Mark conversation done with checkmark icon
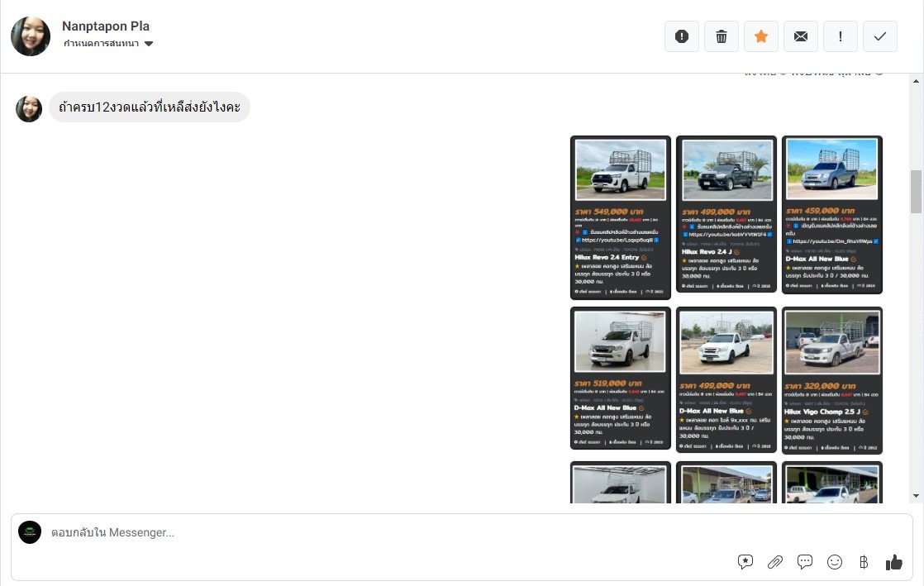 tap(880, 36)
